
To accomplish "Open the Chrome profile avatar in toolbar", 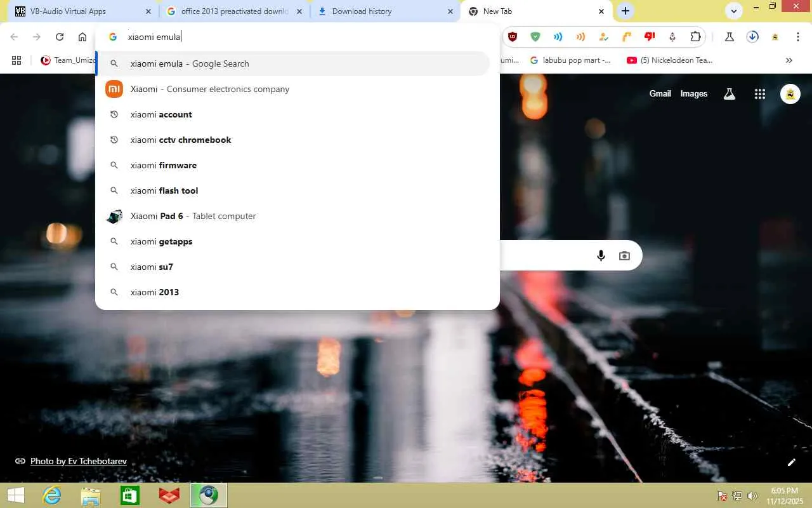I will [775, 37].
